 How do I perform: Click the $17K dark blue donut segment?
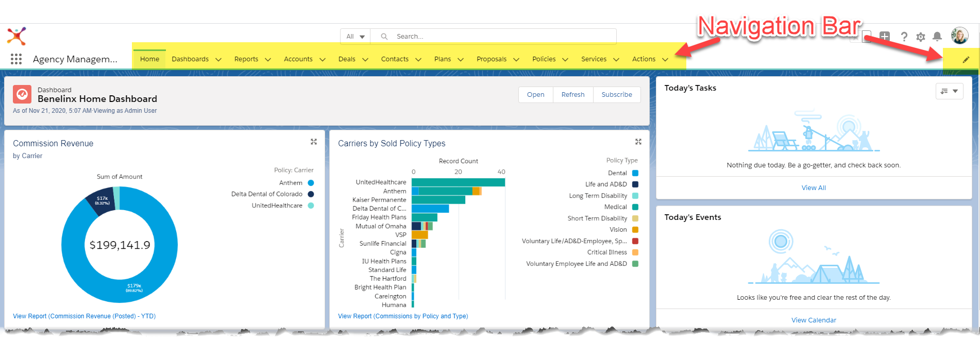coord(101,201)
